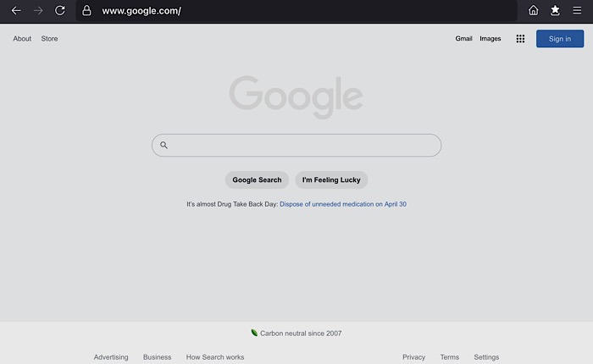The image size is (593, 364).
Task: Focus the address bar showing www.google.com/
Action: (296, 11)
